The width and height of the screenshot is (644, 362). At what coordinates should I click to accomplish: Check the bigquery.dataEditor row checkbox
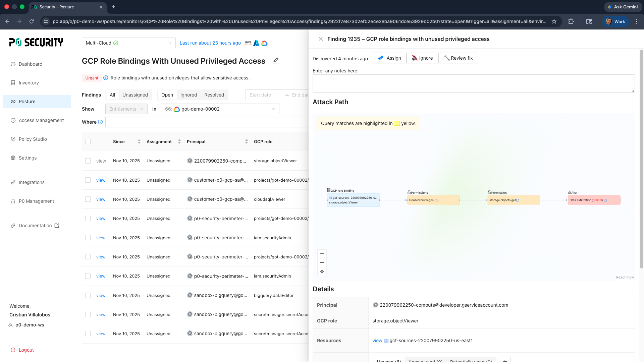88,295
